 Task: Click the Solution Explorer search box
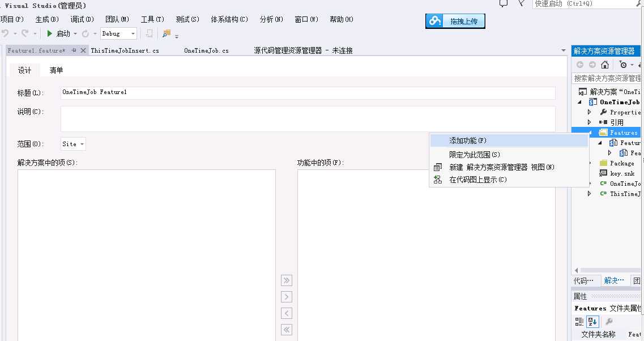point(606,78)
